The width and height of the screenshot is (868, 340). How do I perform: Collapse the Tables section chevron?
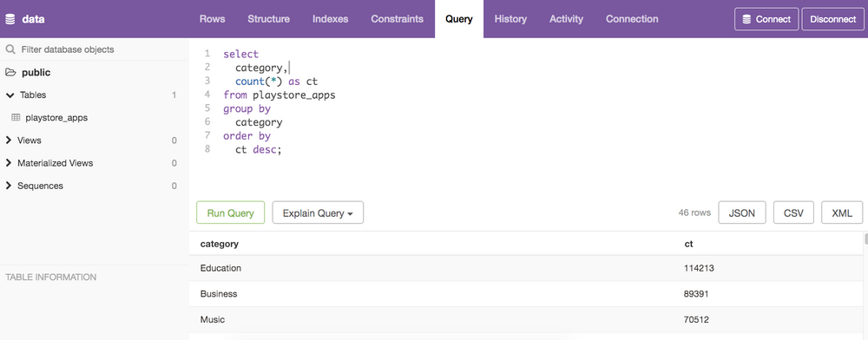tap(10, 95)
